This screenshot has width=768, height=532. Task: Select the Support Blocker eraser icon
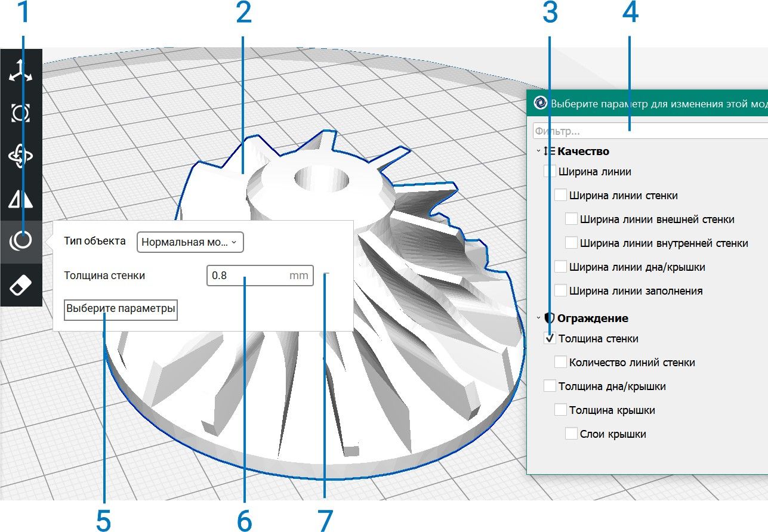[21, 284]
